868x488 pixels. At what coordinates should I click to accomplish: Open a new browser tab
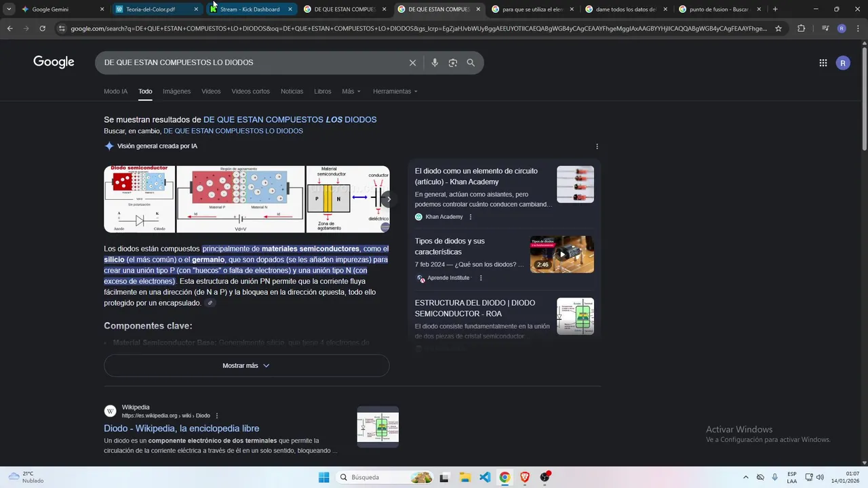tap(775, 9)
